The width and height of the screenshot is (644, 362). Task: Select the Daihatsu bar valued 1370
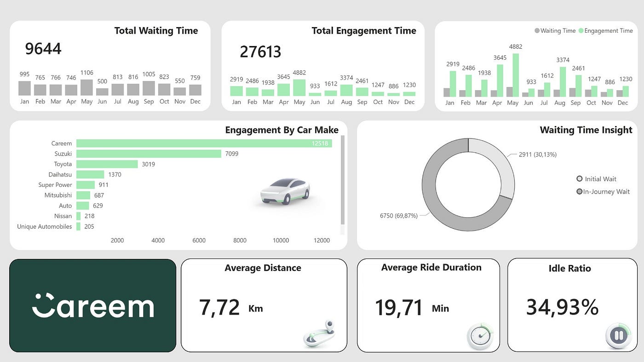pos(90,174)
